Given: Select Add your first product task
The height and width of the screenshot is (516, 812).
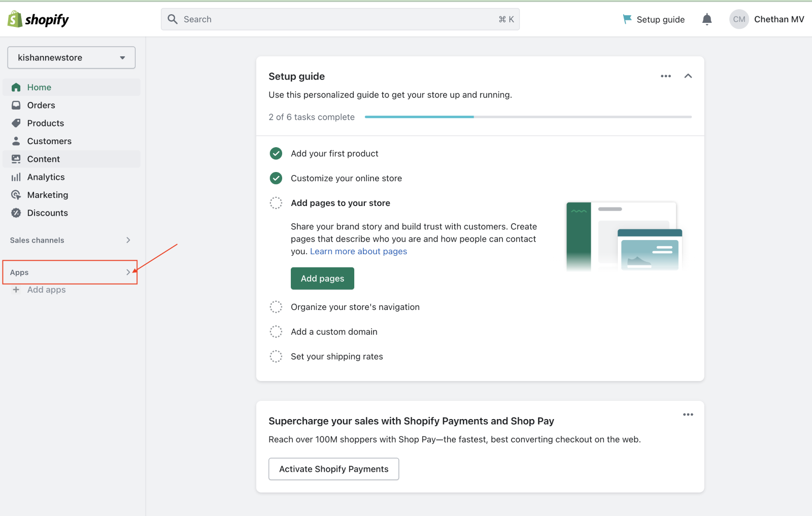Looking at the screenshot, I should (334, 154).
